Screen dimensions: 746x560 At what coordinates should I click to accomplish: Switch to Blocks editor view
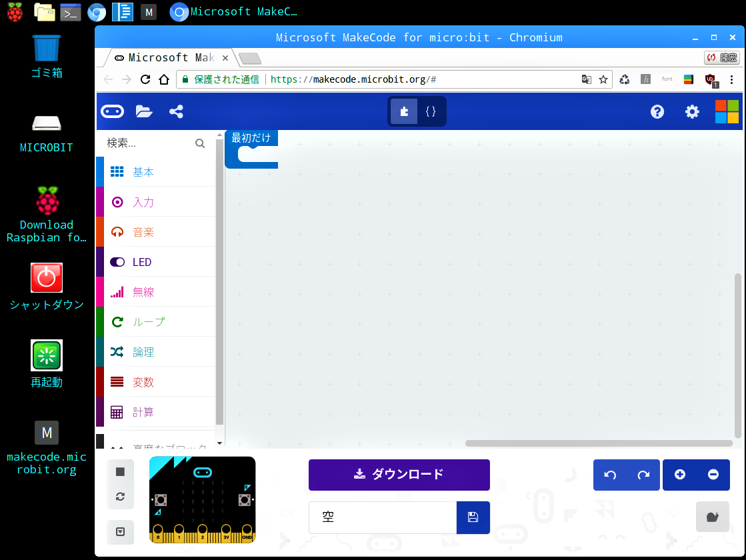(x=404, y=111)
